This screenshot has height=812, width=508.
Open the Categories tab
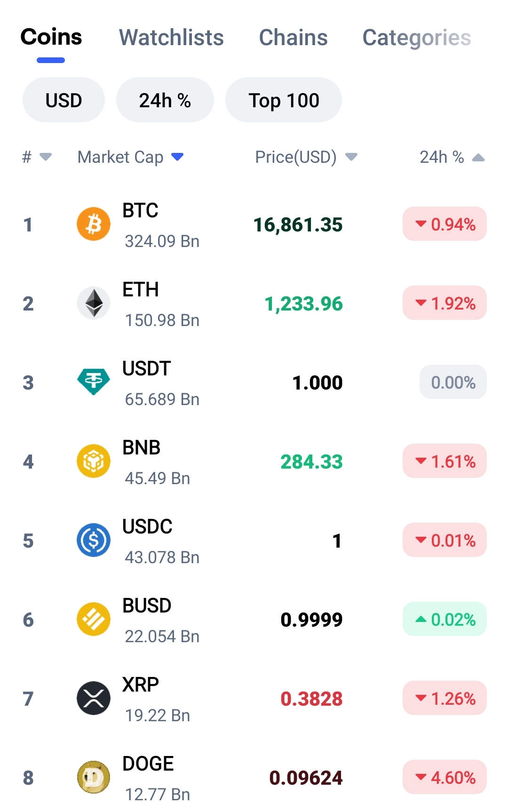click(416, 37)
